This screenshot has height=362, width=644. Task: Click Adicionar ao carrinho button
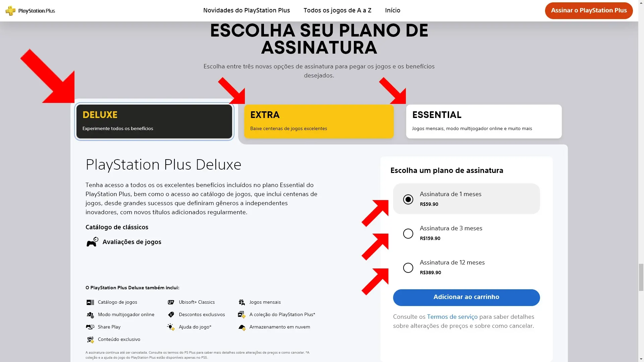click(466, 297)
